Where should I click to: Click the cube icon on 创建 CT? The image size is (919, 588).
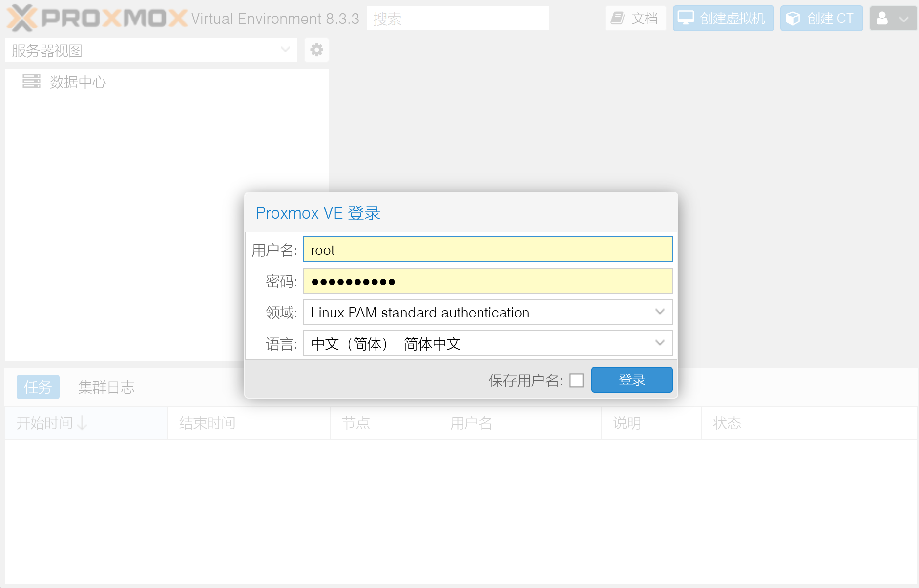(793, 19)
